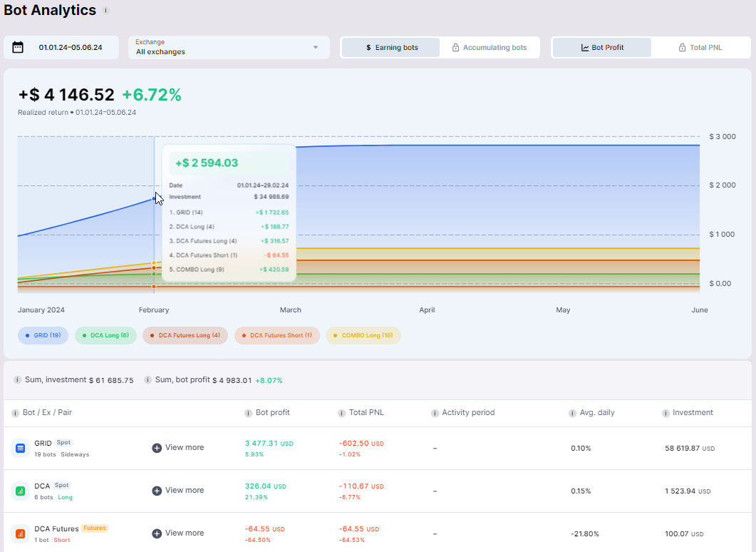This screenshot has width=756, height=552.
Task: Expand DCA Futures row with View more
Action: [178, 533]
